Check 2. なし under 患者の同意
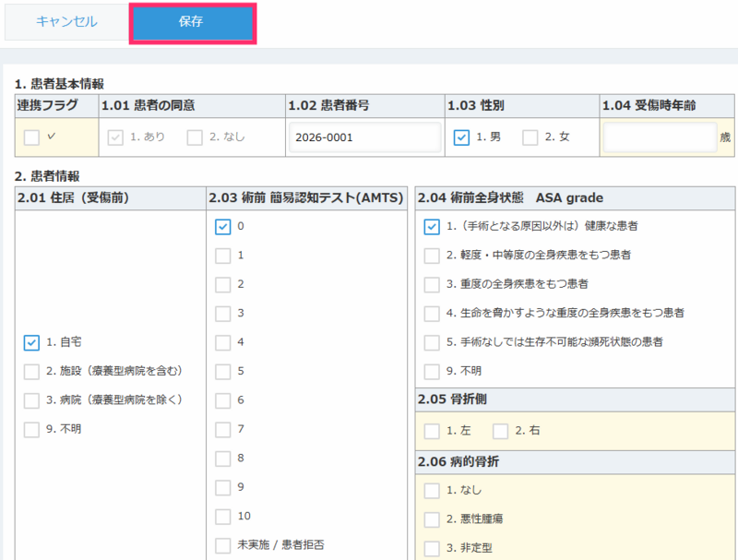Image resolution: width=738 pixels, height=560 pixels. click(x=195, y=137)
